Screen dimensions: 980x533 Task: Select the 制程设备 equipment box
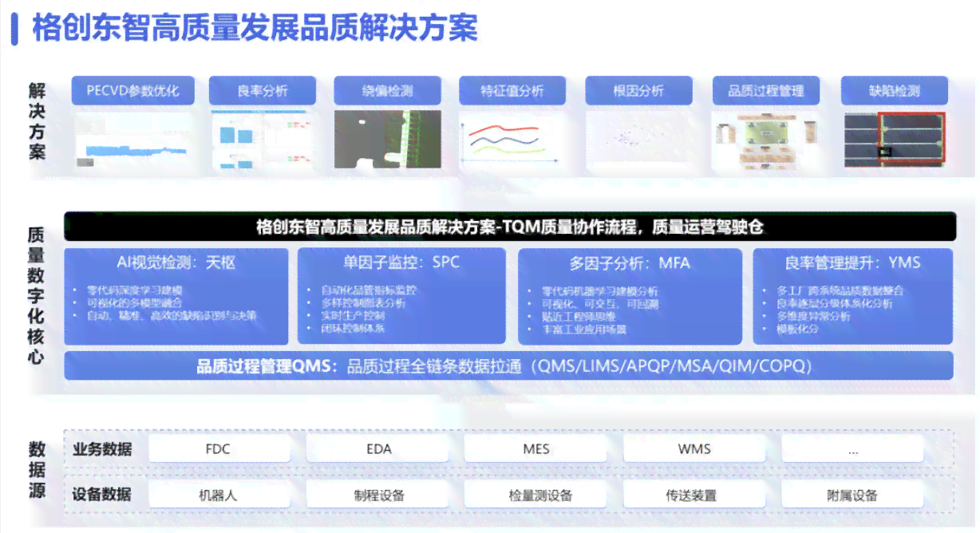tap(379, 495)
